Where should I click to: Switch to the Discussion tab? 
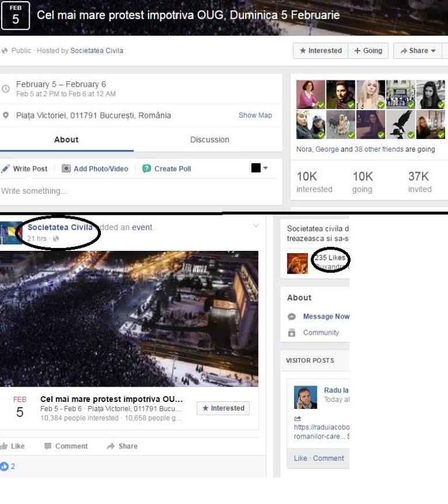[209, 139]
